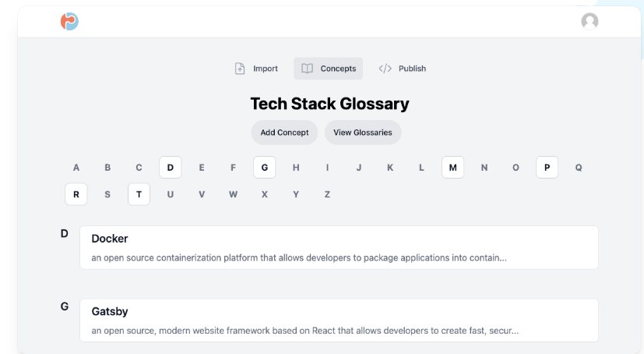Open the Docker concept card
This screenshot has height=354, width=644.
(x=339, y=247)
